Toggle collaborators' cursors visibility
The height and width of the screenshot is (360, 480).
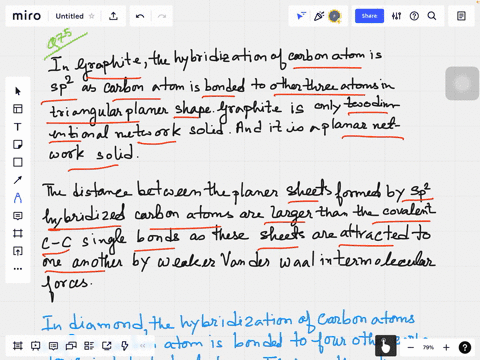(x=301, y=16)
